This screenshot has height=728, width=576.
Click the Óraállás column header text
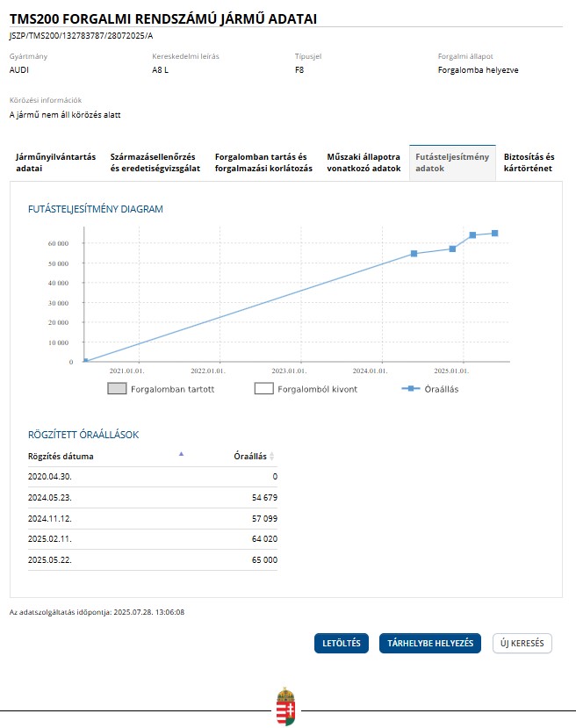coord(250,457)
